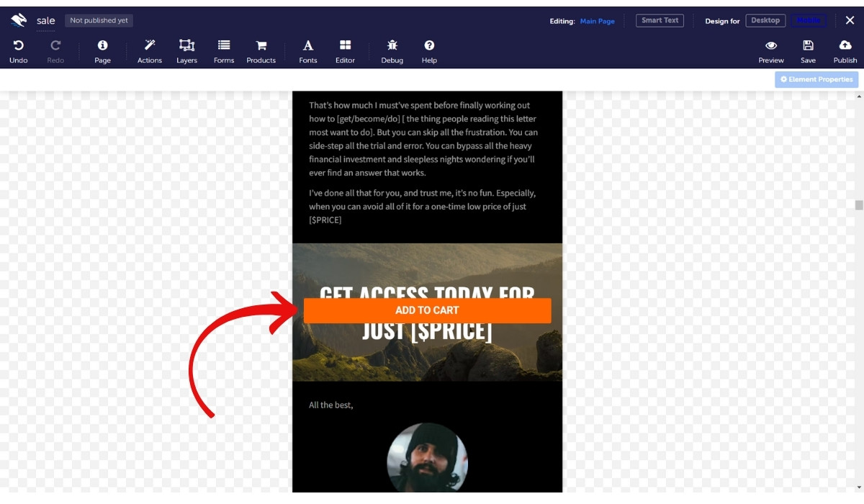This screenshot has width=864, height=504.
Task: Open the Products cart tool
Action: point(261,45)
